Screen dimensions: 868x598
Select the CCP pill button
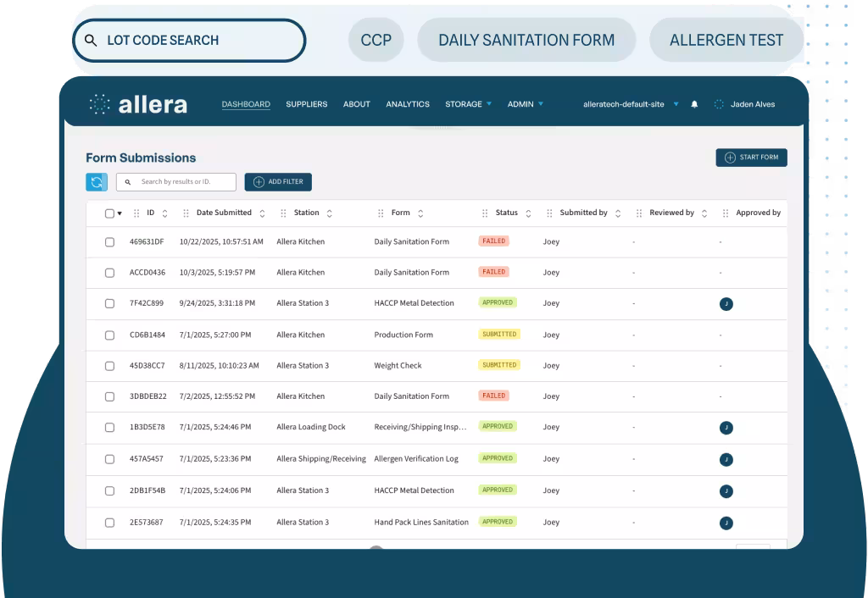coord(376,40)
